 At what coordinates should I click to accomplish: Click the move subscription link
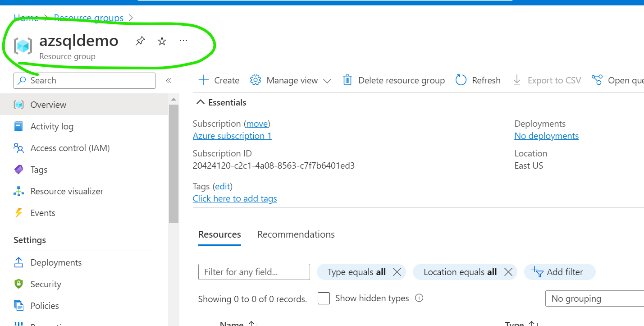257,124
